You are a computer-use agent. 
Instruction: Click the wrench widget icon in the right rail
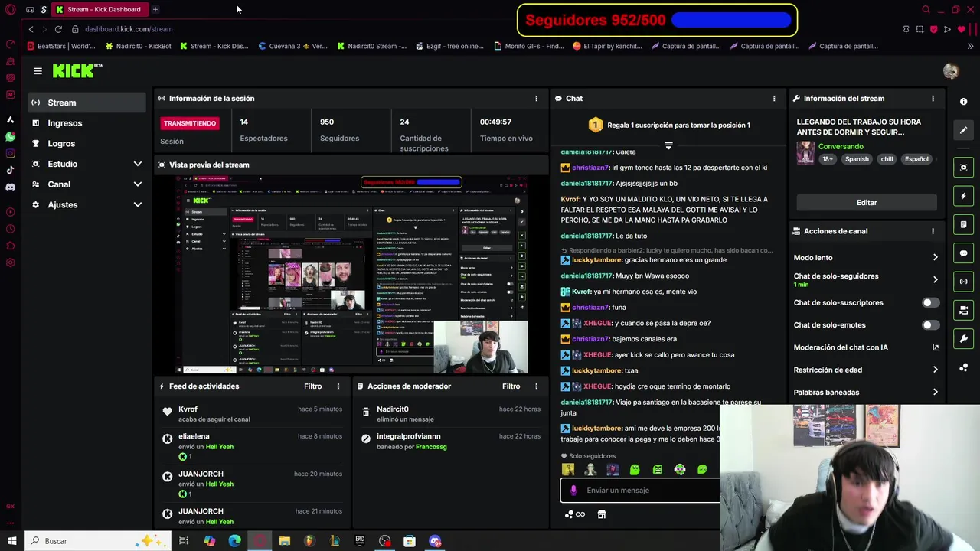(963, 338)
